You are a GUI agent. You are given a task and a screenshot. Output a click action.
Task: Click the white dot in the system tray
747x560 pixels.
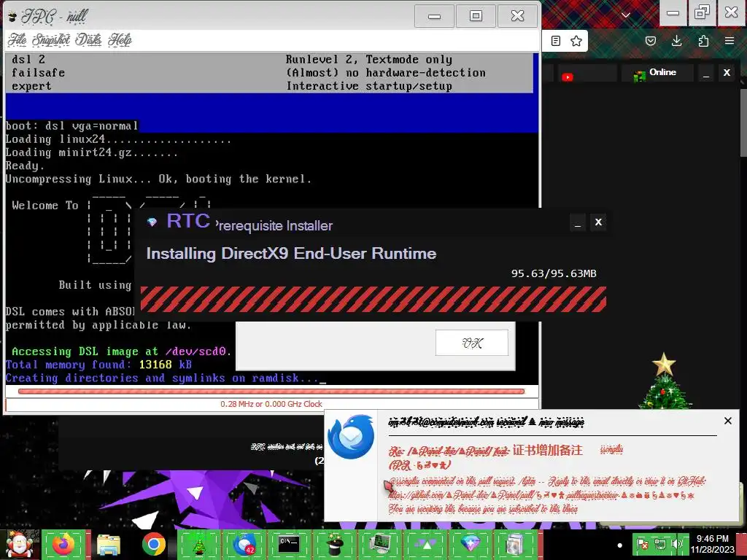[619, 545]
